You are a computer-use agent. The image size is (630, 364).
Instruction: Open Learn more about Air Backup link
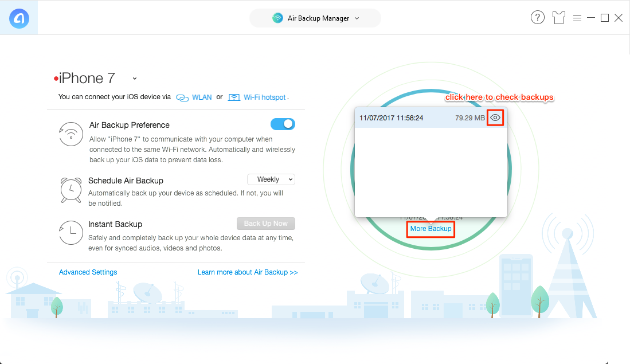[x=248, y=272]
